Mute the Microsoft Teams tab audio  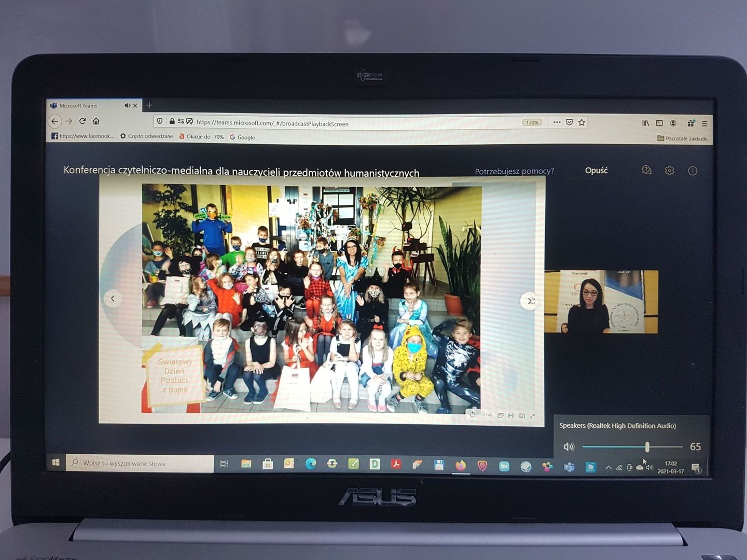(x=127, y=105)
